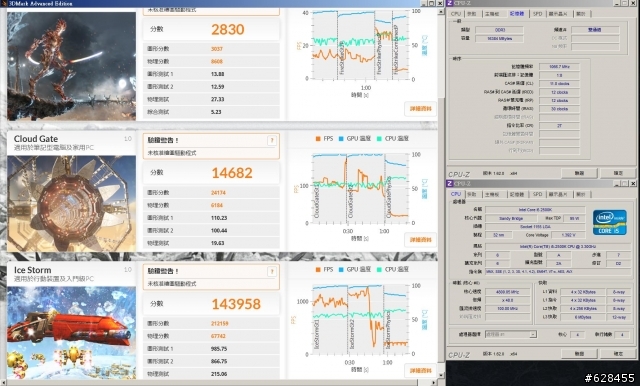Click 確定 button in the upper CPU-Z window
This screenshot has width=640, height=386.
tap(618, 173)
